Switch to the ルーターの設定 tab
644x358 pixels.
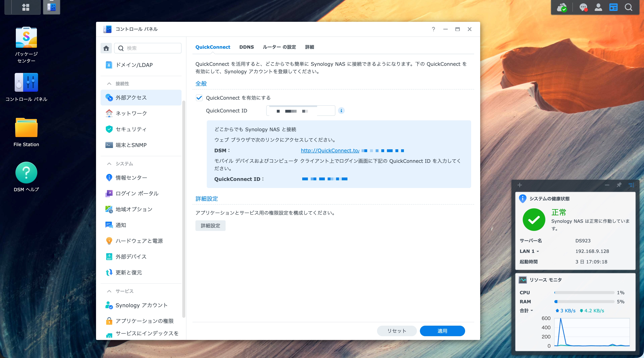279,47
